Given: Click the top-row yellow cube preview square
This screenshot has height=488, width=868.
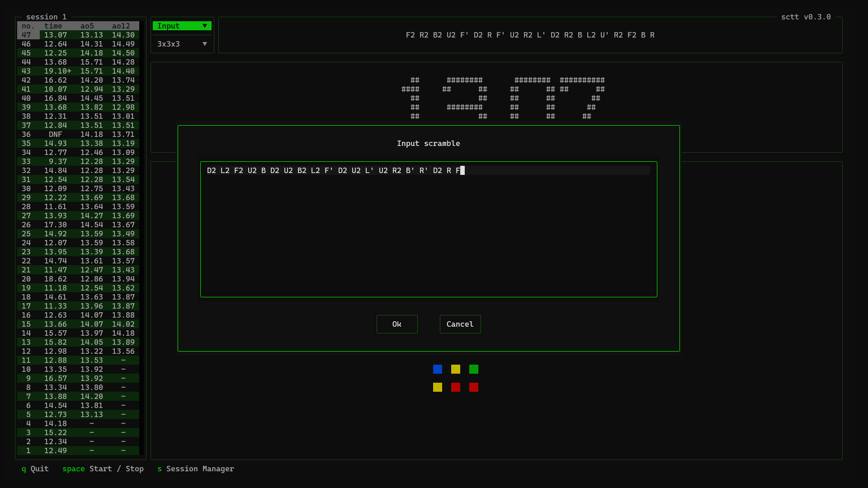Looking at the screenshot, I should [455, 369].
